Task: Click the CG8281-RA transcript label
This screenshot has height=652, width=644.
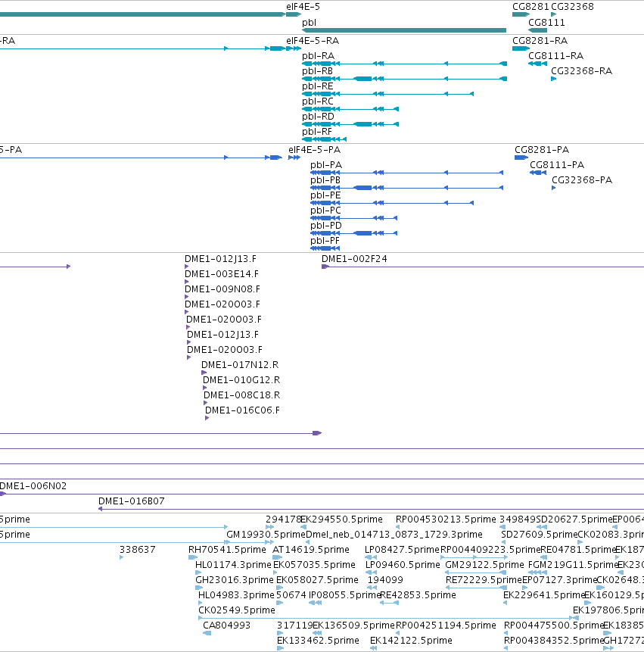Action: click(540, 41)
